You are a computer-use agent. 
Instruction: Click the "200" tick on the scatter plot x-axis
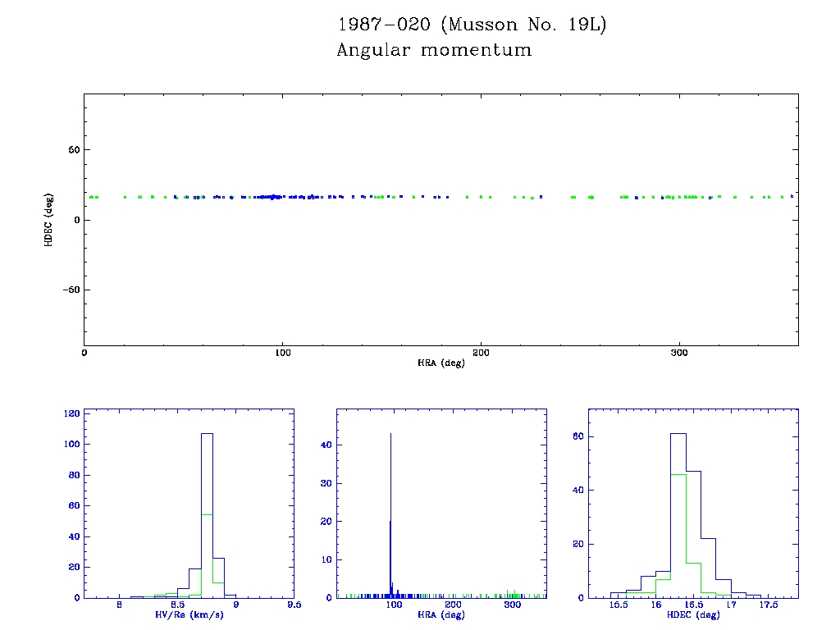(x=481, y=353)
